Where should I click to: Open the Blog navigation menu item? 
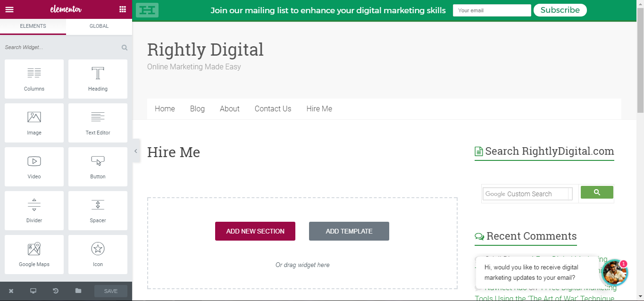pyautogui.click(x=197, y=109)
